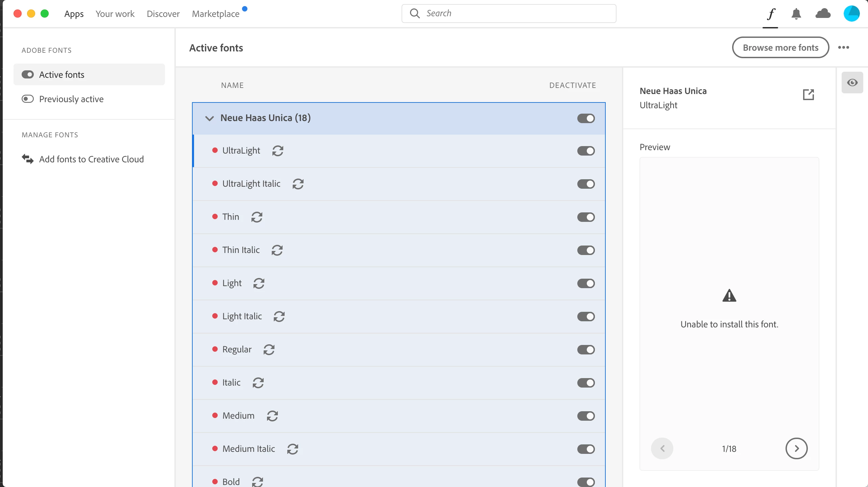Click reload icon next to Thin Italic
Viewport: 868px width, 487px height.
277,250
